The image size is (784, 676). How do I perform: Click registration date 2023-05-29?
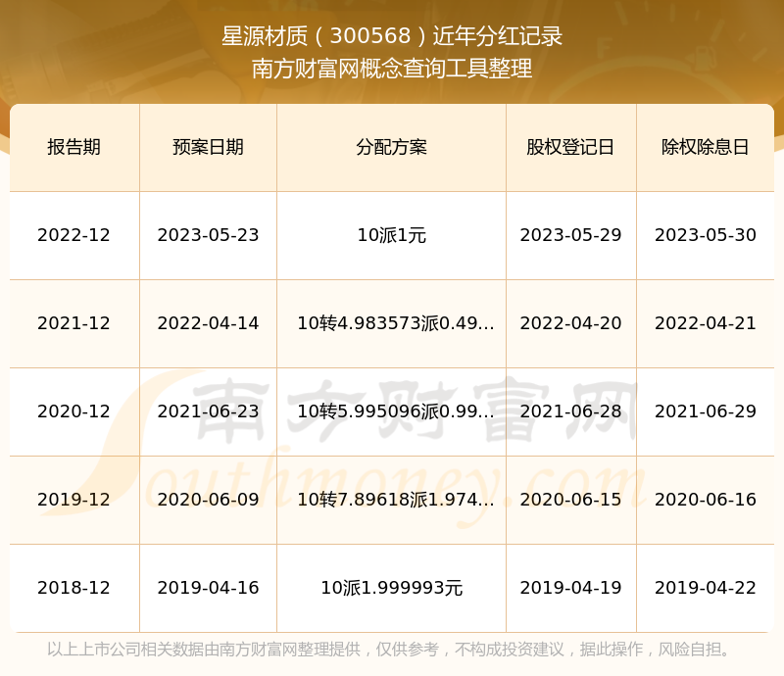570,235
